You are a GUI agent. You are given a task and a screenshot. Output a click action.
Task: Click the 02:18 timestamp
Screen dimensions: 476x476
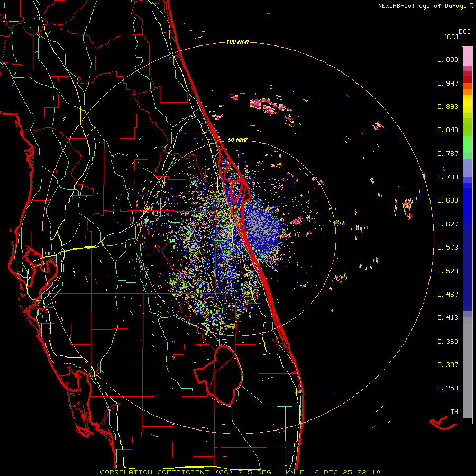pyautogui.click(x=368, y=472)
